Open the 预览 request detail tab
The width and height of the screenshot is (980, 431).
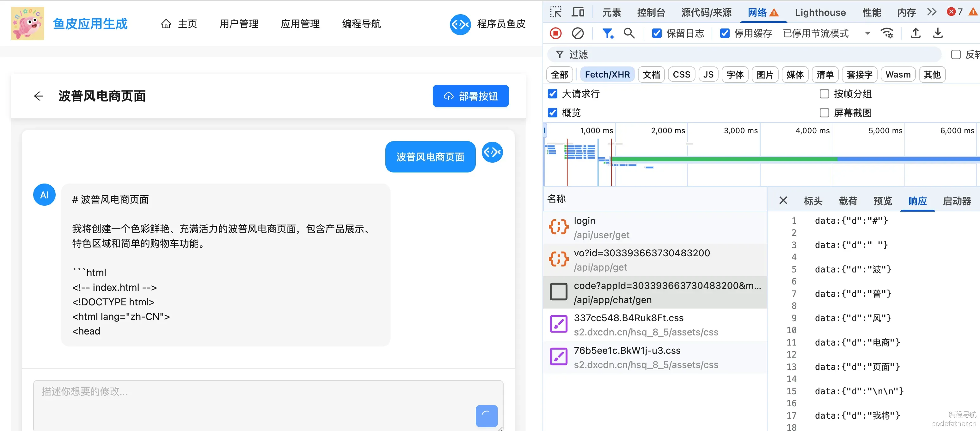coord(883,201)
